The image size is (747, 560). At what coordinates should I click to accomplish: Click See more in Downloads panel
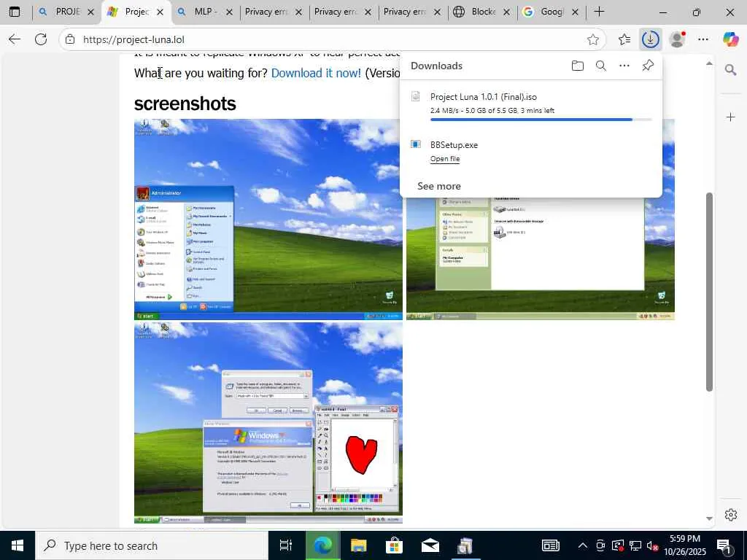[x=438, y=186]
